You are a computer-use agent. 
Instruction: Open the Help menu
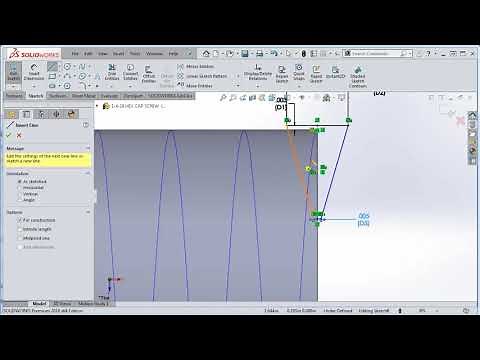coord(173,54)
